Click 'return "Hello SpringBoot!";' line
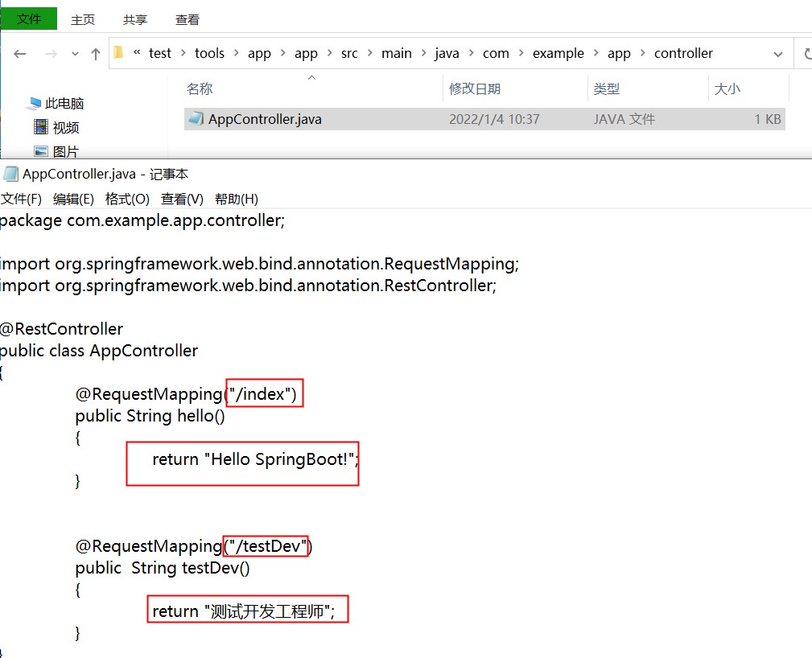Viewport: 812px width, 658px height. (x=255, y=460)
